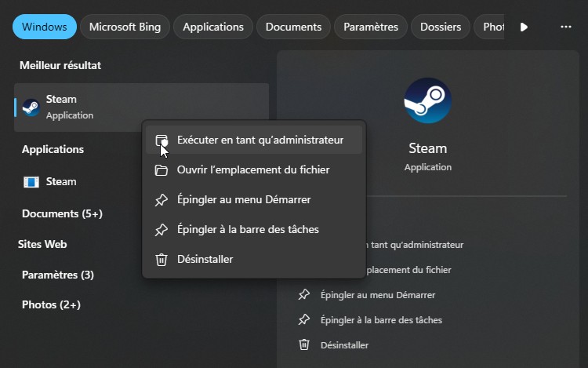Open the Applications filter tab
Screen dimensions: 588x368
tap(213, 27)
